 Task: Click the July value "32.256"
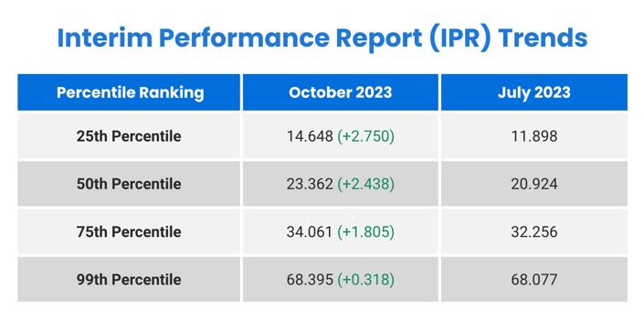point(534,231)
